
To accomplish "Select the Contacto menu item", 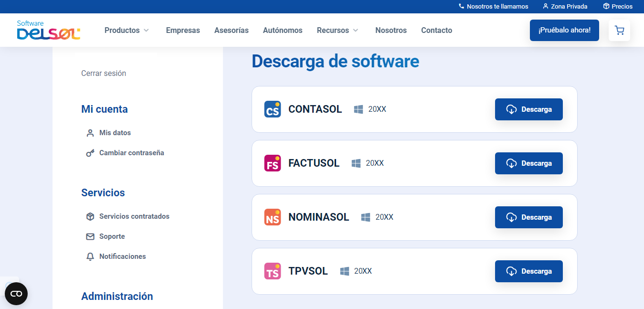I will coord(436,30).
